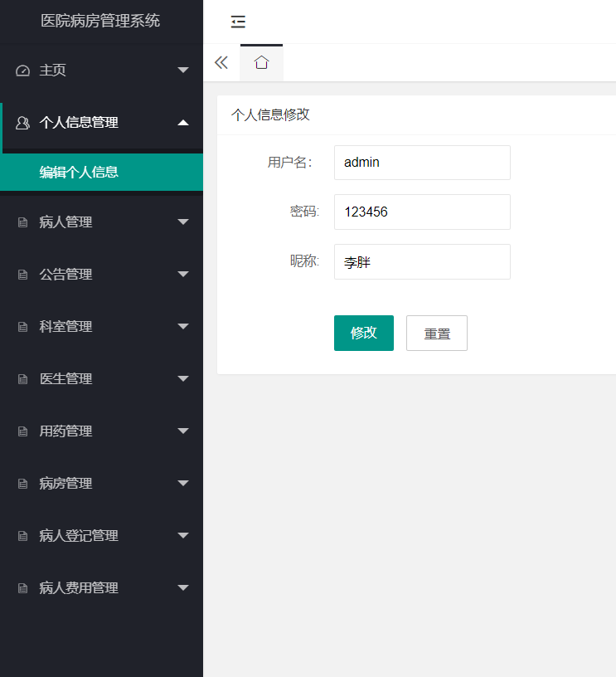Expand the 病人登记管理 dropdown arrow

pyautogui.click(x=183, y=535)
